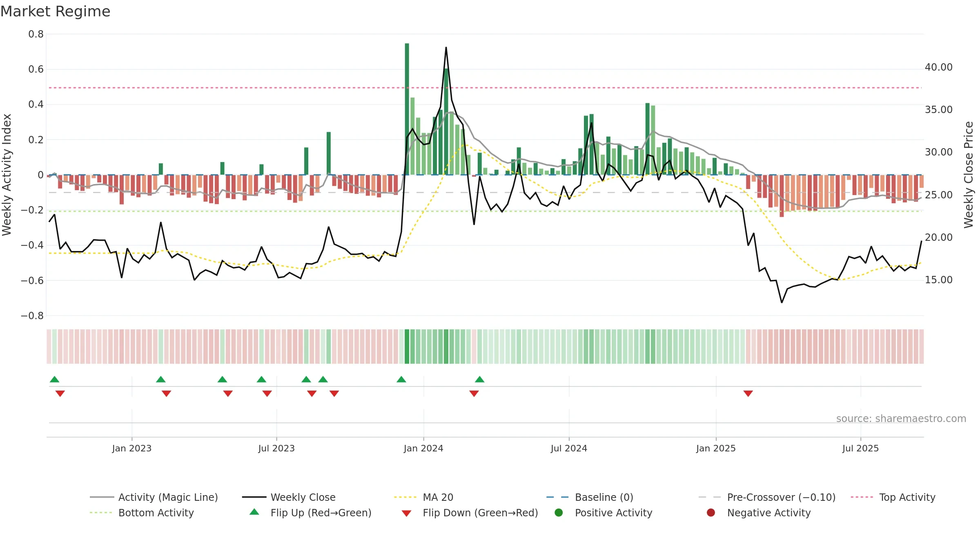
Task: Click the Weekly Close line's highest peak
Action: point(446,48)
